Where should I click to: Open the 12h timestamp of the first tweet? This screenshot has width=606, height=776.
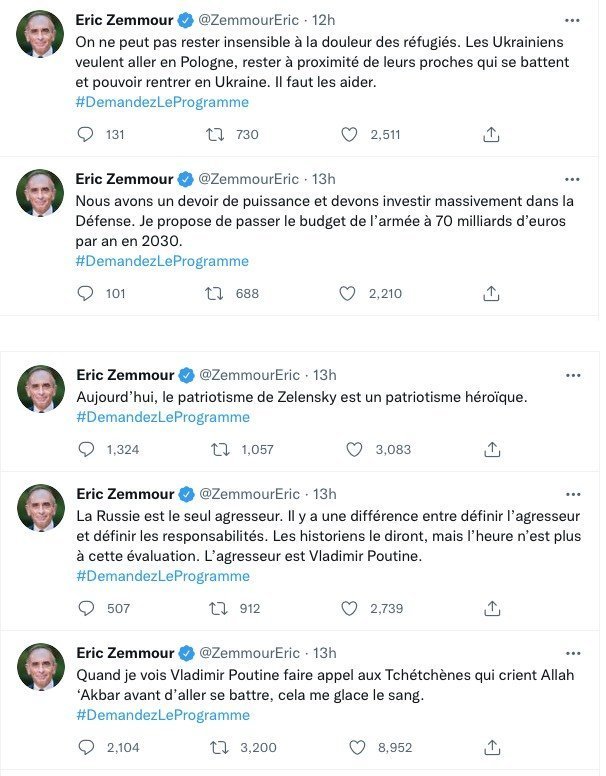[323, 20]
